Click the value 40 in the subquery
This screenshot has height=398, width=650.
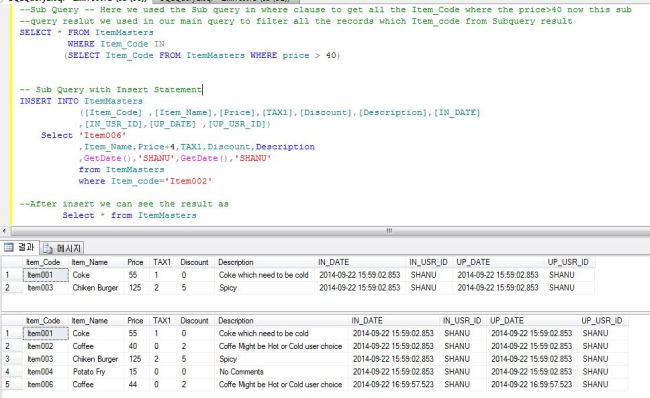coord(331,56)
